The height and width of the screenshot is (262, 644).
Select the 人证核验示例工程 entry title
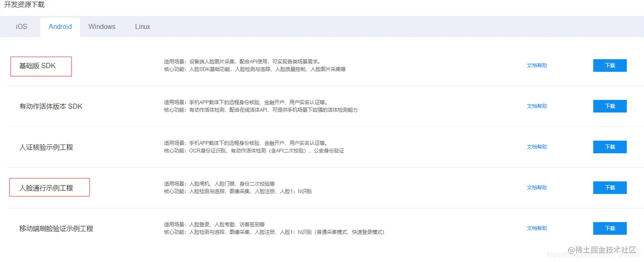[x=46, y=147]
